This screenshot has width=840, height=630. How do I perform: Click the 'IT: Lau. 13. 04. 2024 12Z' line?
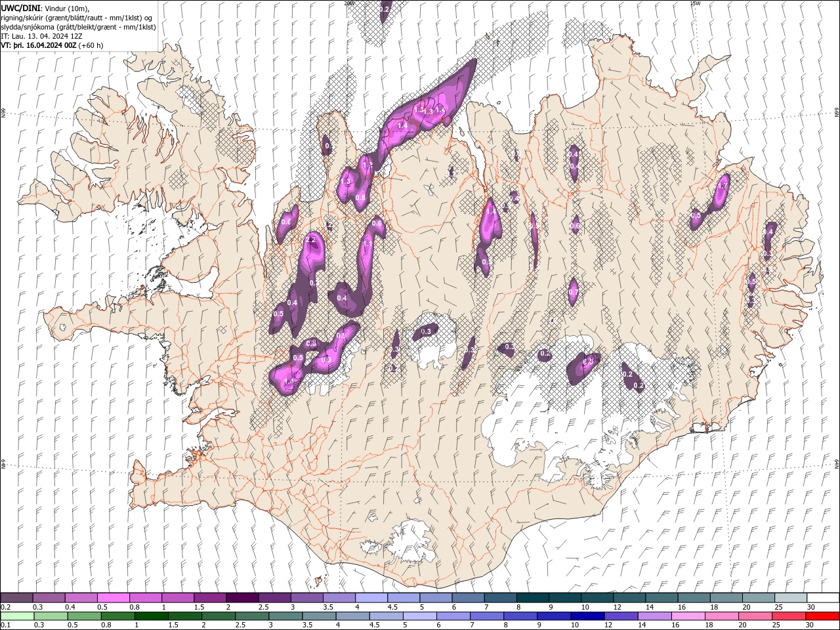(41, 36)
